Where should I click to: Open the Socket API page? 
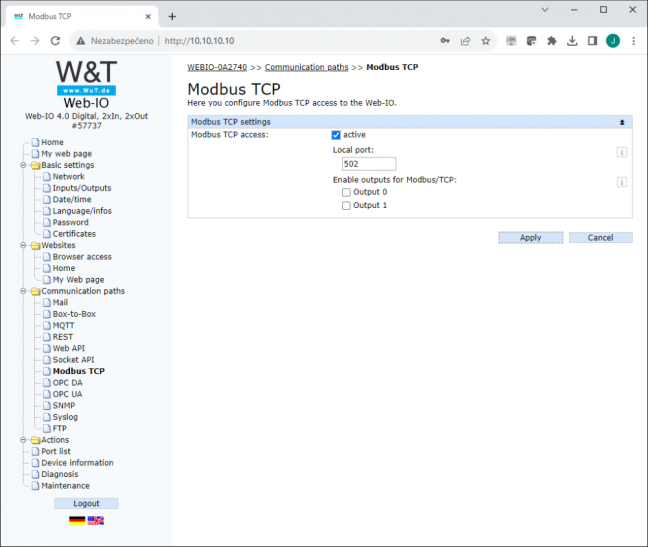pyautogui.click(x=73, y=360)
